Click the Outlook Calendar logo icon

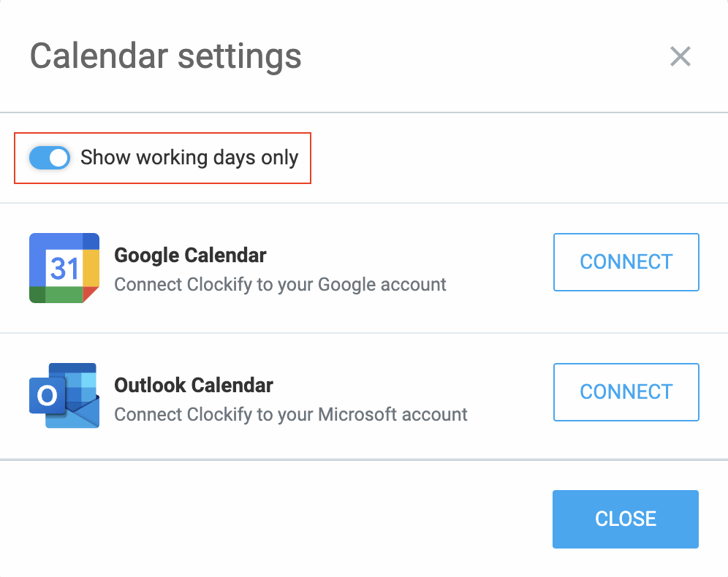64,395
